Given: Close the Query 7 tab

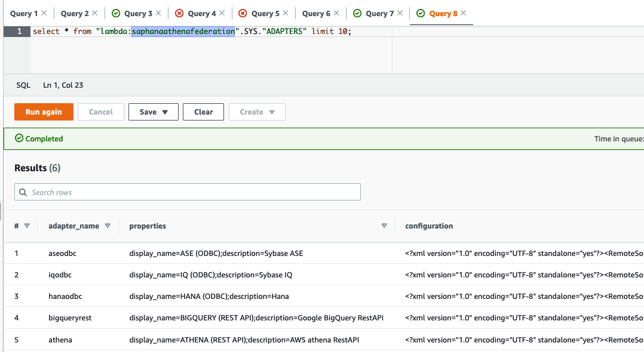Looking at the screenshot, I should (x=400, y=13).
